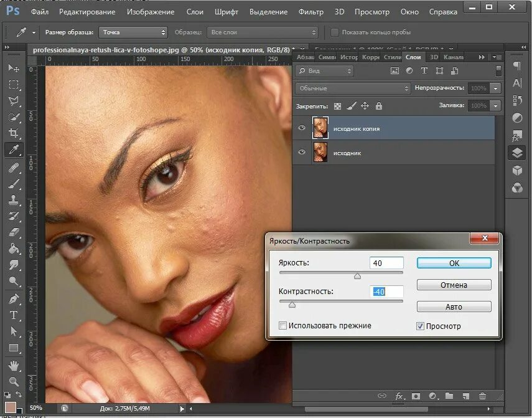The width and height of the screenshot is (532, 418).
Task: Open the 'Заливка' fill arrow
Action: pyautogui.click(x=496, y=106)
